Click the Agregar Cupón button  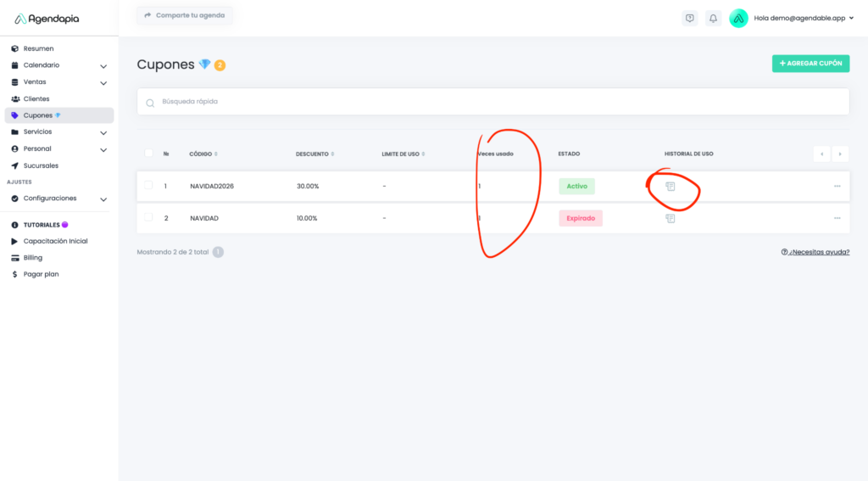click(x=810, y=64)
